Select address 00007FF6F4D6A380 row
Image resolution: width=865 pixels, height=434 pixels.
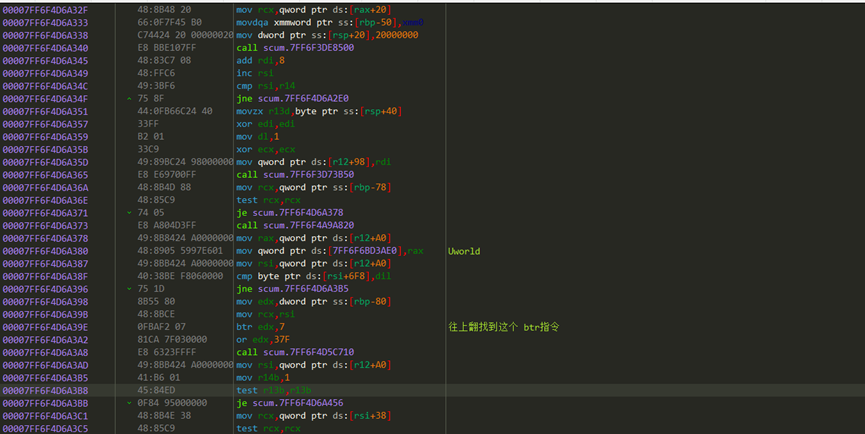point(45,251)
